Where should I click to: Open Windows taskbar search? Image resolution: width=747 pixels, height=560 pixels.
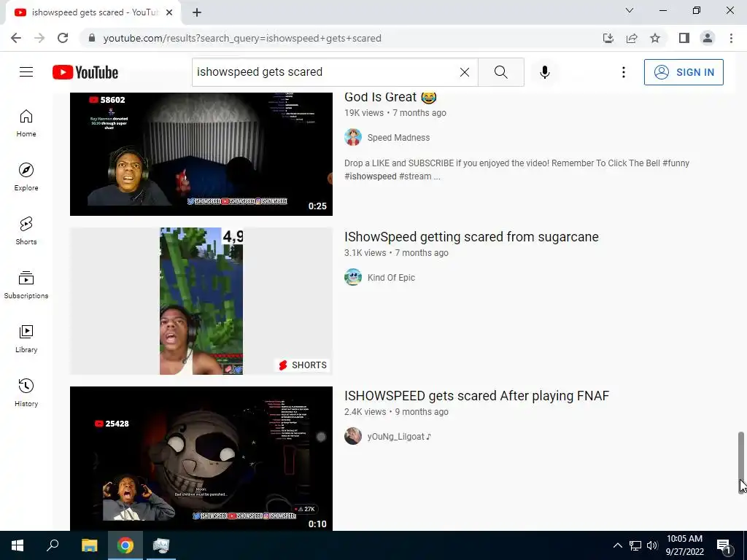click(53, 545)
